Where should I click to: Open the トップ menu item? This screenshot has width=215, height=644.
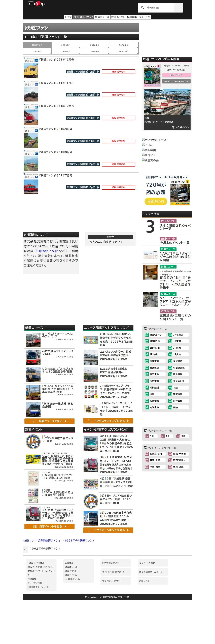tap(68, 17)
